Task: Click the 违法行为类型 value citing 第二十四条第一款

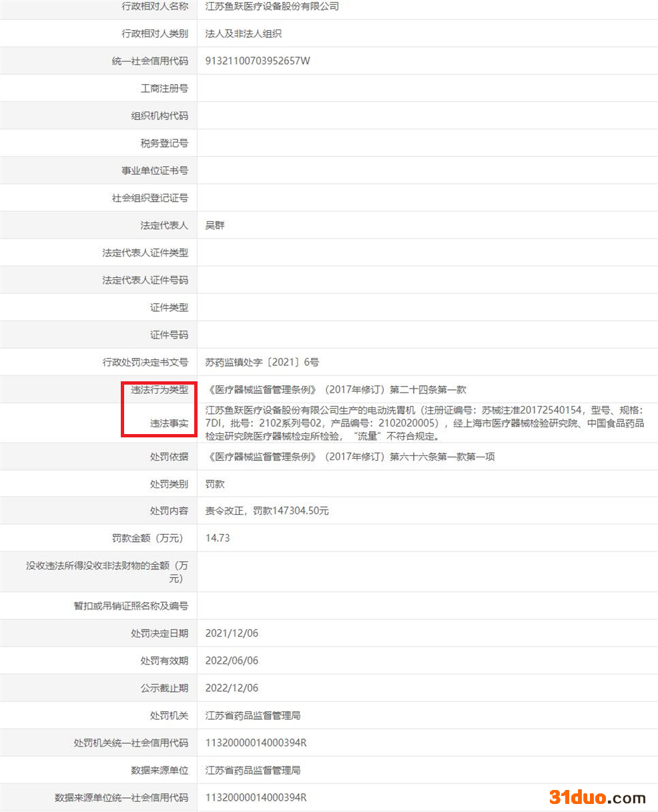Action: click(336, 390)
